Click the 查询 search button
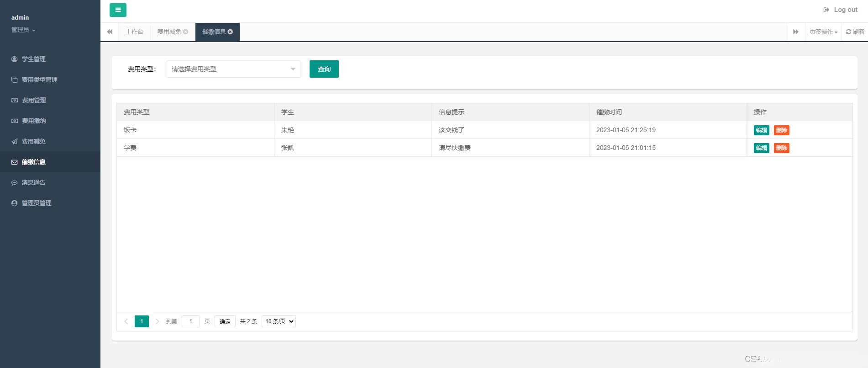Image resolution: width=868 pixels, height=368 pixels. [x=324, y=69]
